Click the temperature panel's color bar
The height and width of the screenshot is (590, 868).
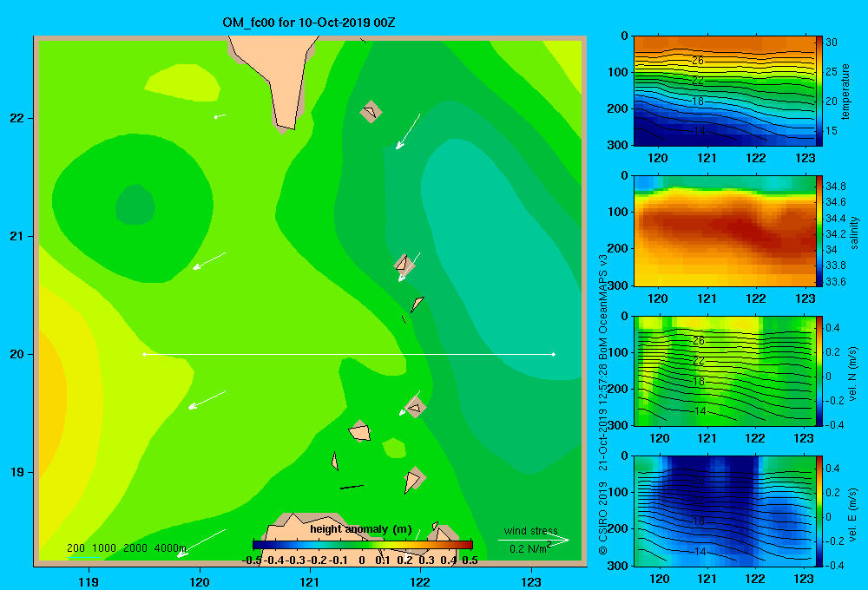[x=819, y=91]
